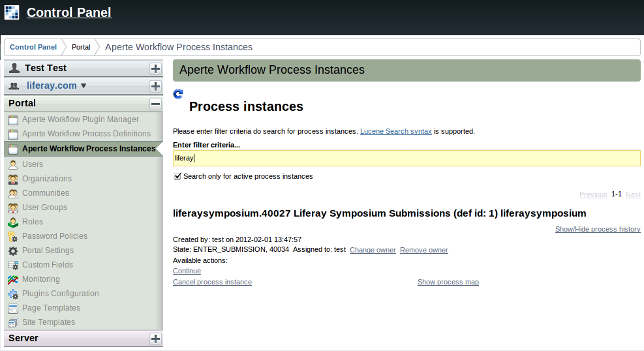Click the refresh process instances icon
Viewport: 644px width, 351px height.
pyautogui.click(x=178, y=95)
